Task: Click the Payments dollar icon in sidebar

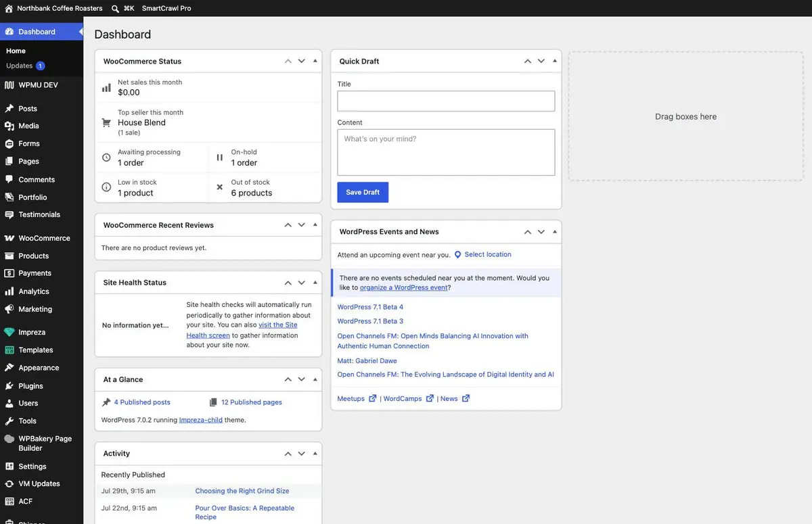Action: point(9,273)
